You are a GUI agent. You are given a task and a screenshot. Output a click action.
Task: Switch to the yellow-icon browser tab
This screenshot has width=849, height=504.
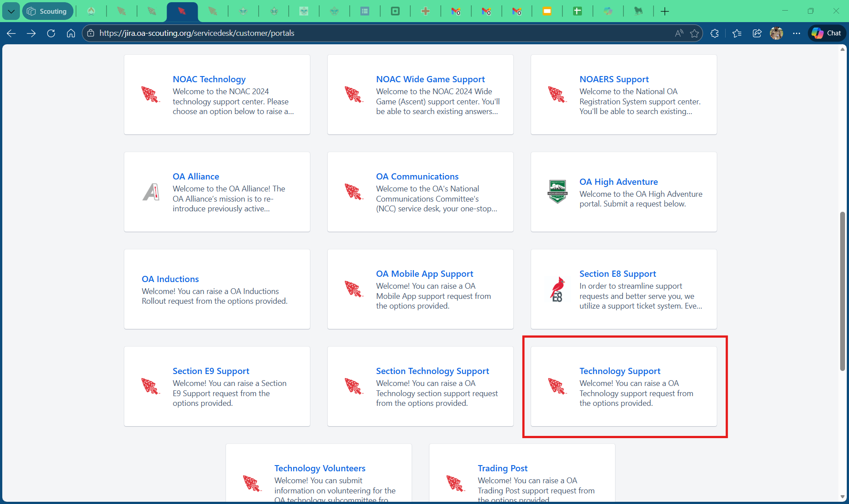coord(547,11)
